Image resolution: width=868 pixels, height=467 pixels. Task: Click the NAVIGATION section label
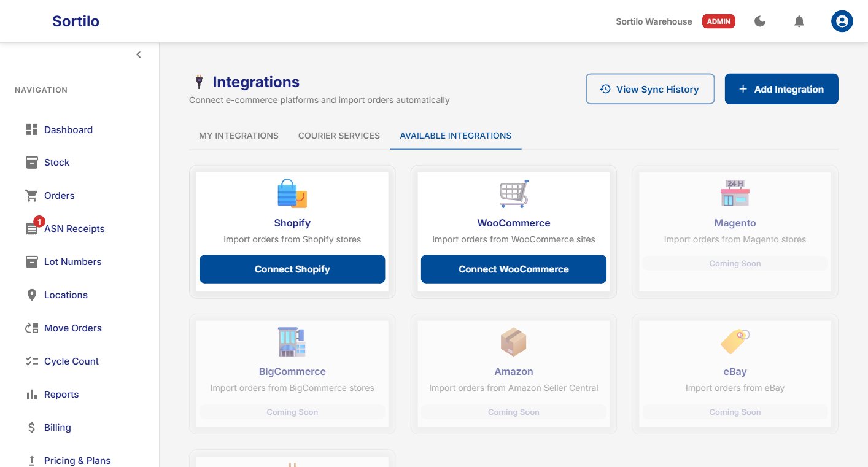tap(41, 90)
